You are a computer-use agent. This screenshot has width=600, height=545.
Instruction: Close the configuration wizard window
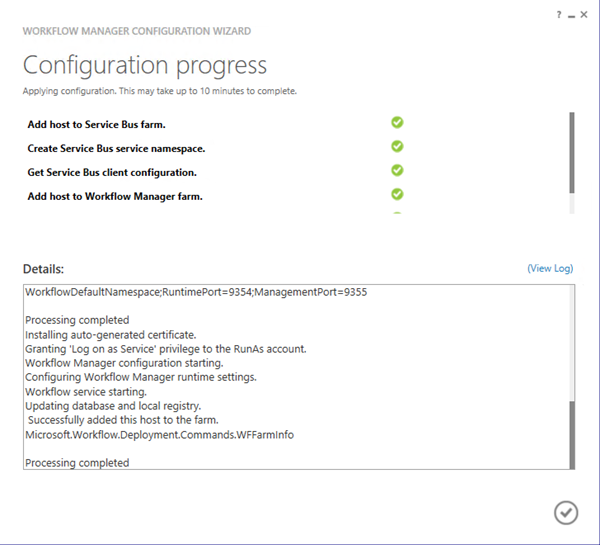(584, 15)
